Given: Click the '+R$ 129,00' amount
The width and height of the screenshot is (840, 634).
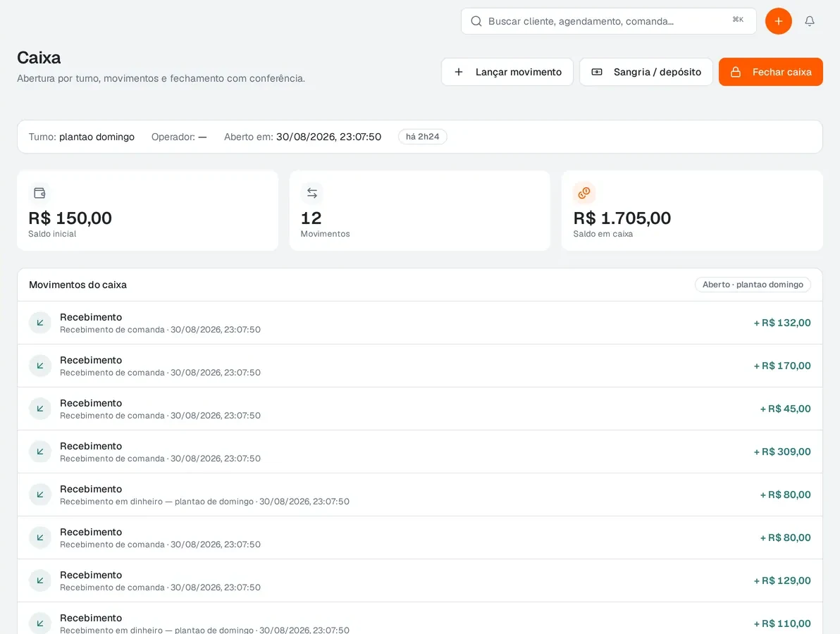Looking at the screenshot, I should [x=782, y=580].
